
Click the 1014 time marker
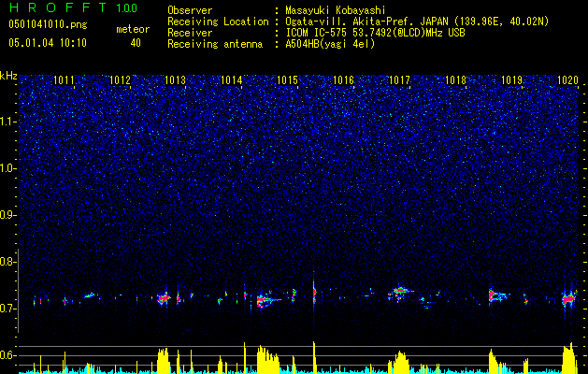tap(232, 79)
